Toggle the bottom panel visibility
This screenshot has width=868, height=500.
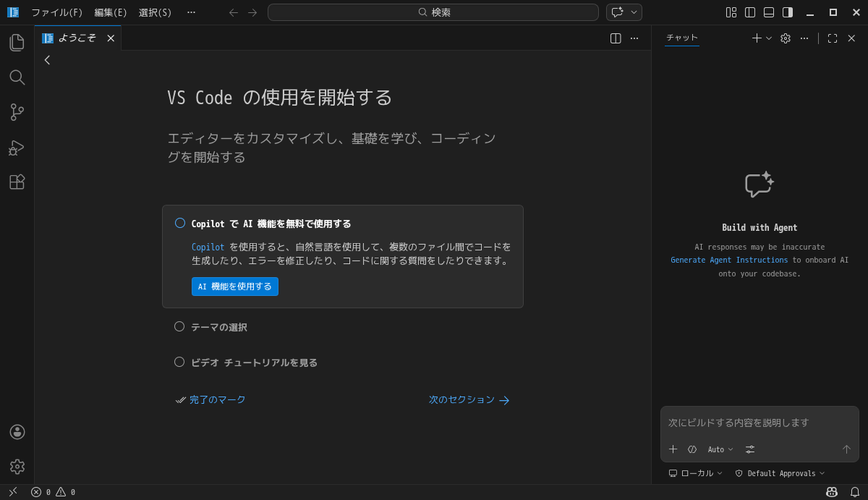769,12
